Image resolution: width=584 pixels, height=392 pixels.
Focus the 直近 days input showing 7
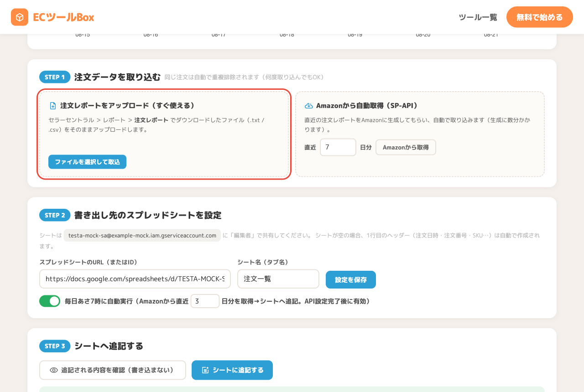(x=338, y=147)
